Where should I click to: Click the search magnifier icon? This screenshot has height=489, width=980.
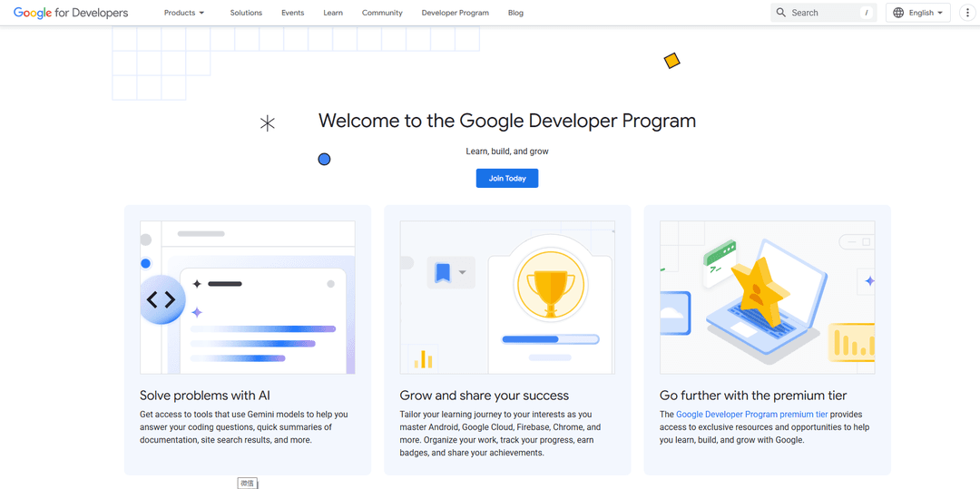coord(780,13)
